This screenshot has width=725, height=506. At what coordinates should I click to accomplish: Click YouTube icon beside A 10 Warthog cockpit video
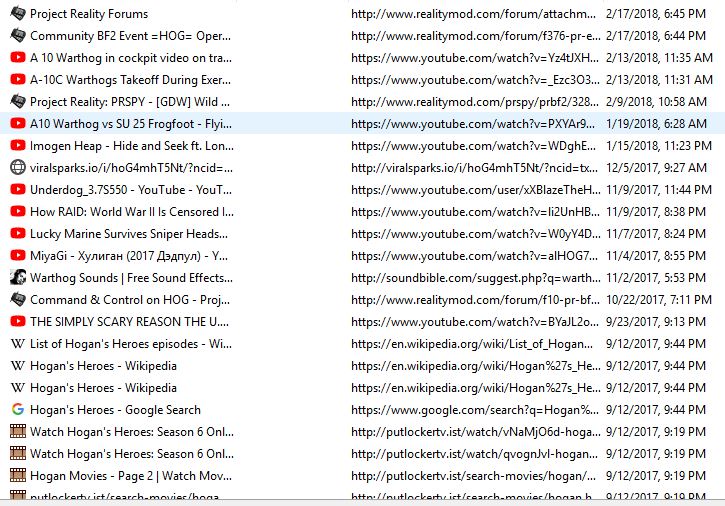point(17,58)
